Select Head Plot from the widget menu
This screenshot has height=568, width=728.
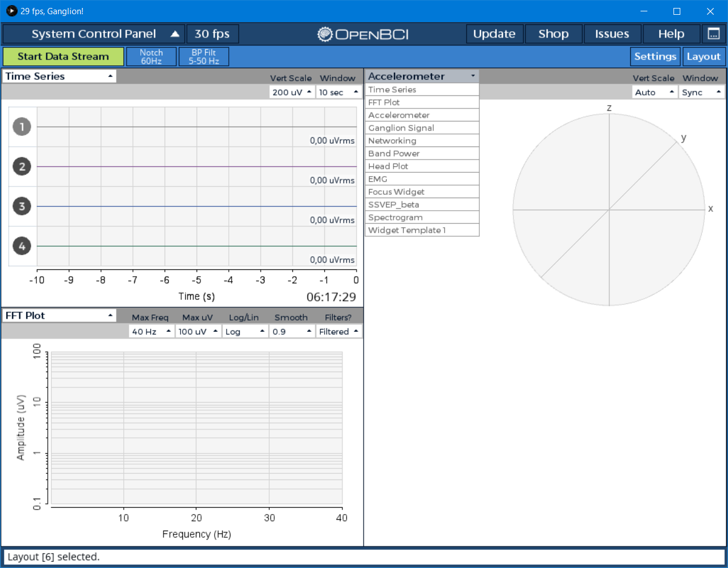coord(421,166)
